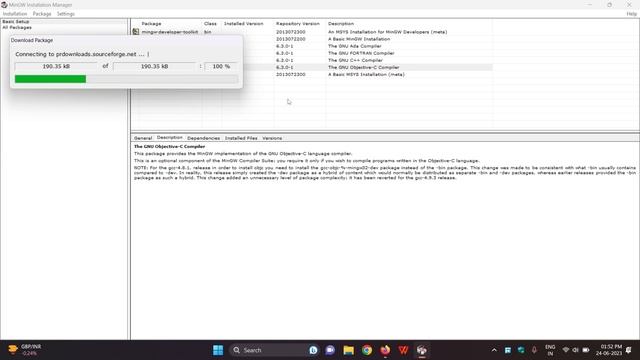Sort by the Class column header
Viewport: 640px width, 360px height.
click(210, 24)
